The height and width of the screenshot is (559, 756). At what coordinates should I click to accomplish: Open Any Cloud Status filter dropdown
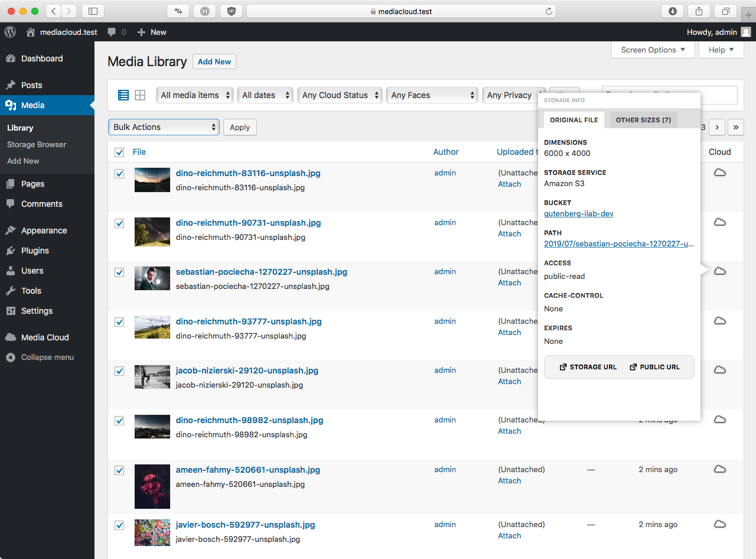coord(340,95)
